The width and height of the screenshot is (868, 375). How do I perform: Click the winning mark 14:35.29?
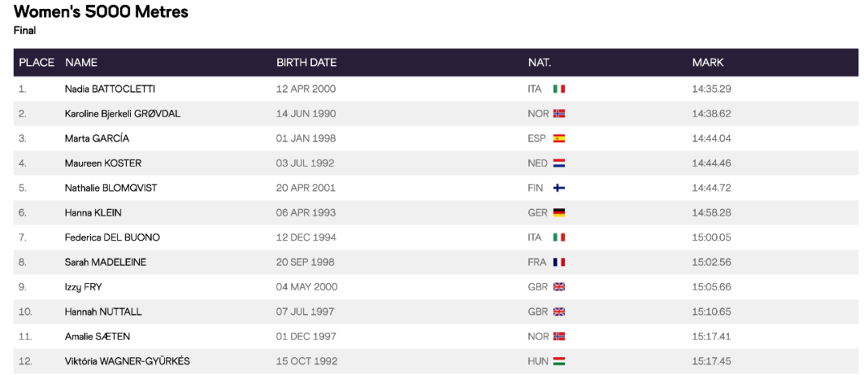pos(711,89)
